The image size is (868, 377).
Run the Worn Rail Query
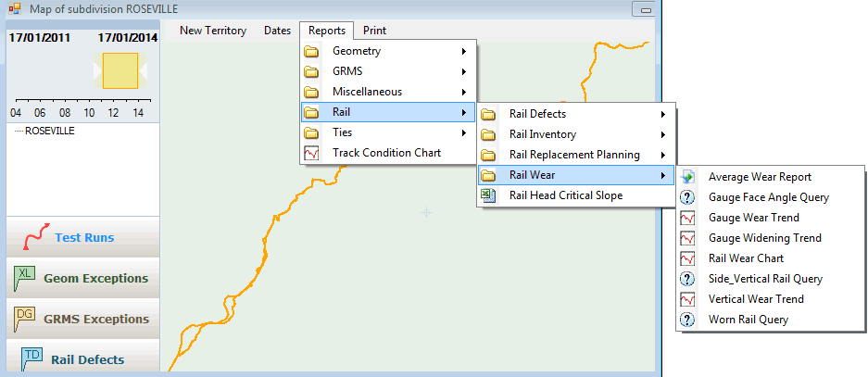748,320
